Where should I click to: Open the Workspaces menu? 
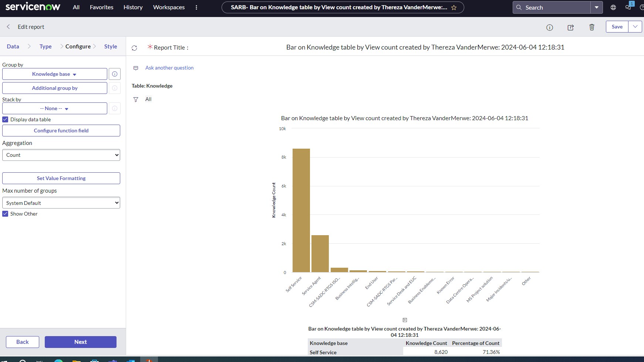point(169,7)
